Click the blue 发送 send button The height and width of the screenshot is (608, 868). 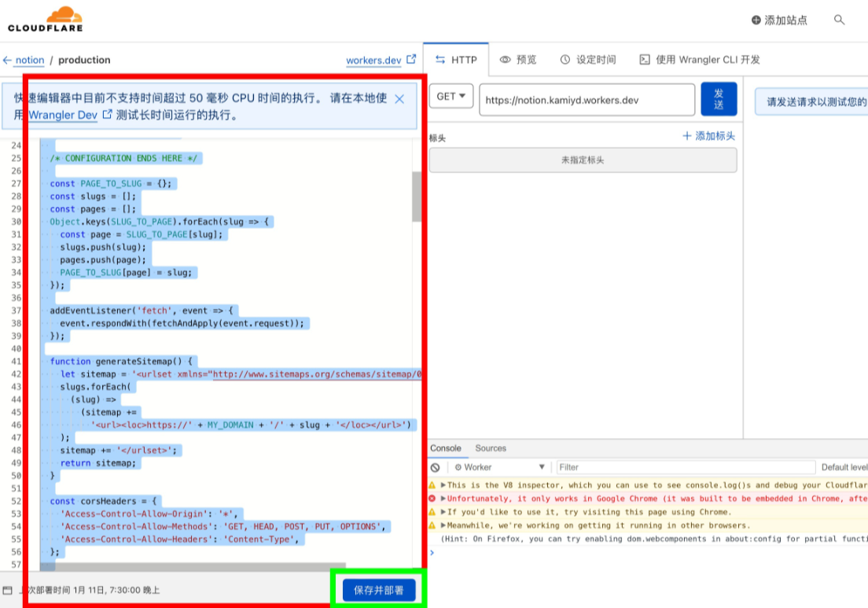(x=719, y=99)
